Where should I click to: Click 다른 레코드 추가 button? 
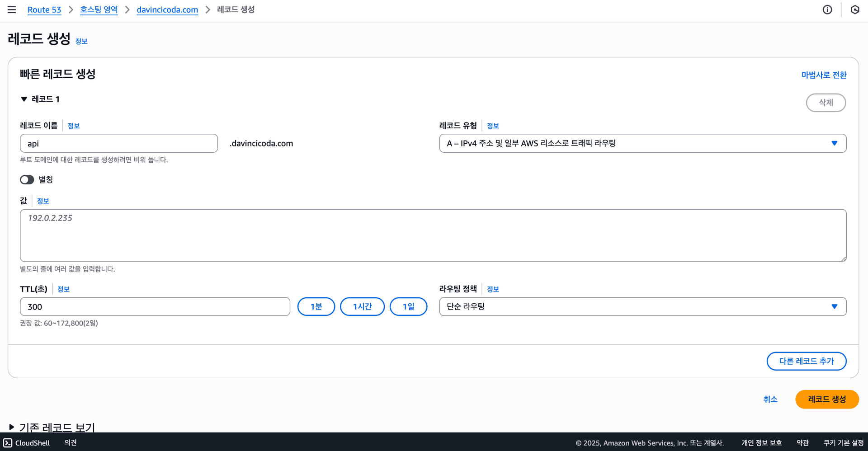tap(806, 361)
